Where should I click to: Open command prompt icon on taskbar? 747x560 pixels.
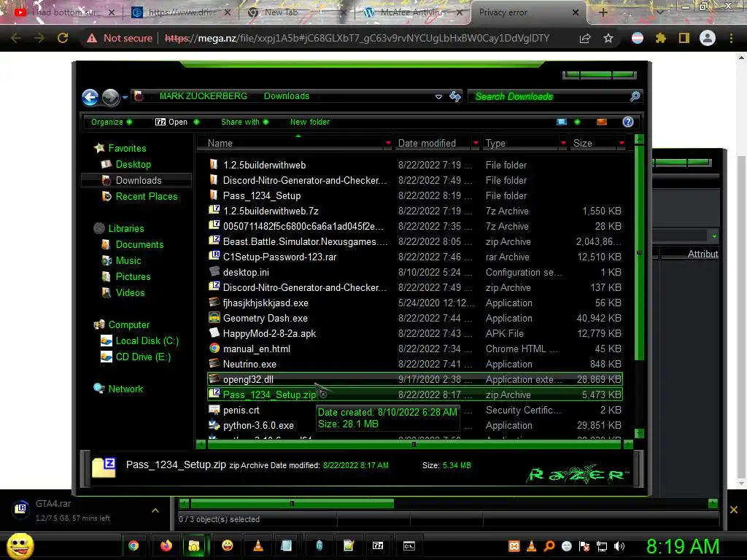coord(409,545)
